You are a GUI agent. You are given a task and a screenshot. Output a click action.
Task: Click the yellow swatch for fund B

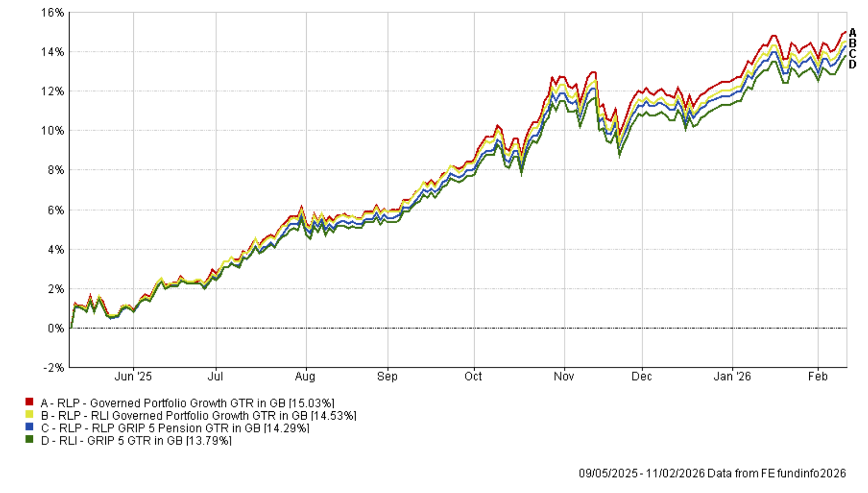click(29, 415)
